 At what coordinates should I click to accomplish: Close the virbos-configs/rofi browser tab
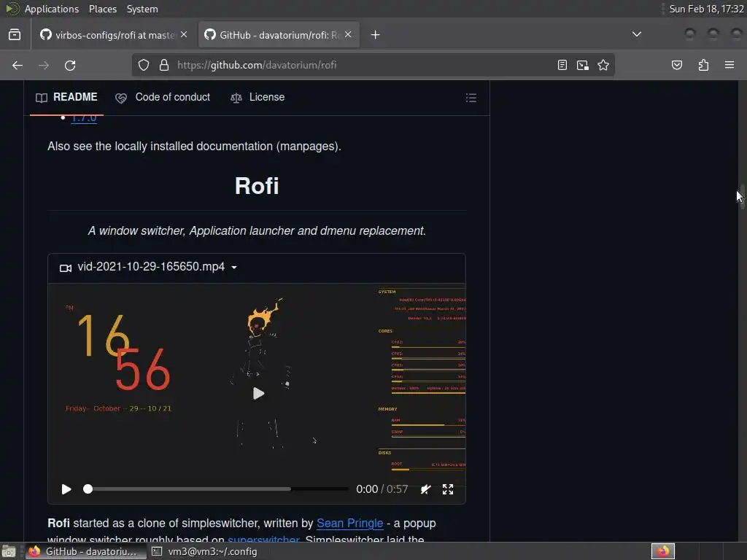(184, 35)
